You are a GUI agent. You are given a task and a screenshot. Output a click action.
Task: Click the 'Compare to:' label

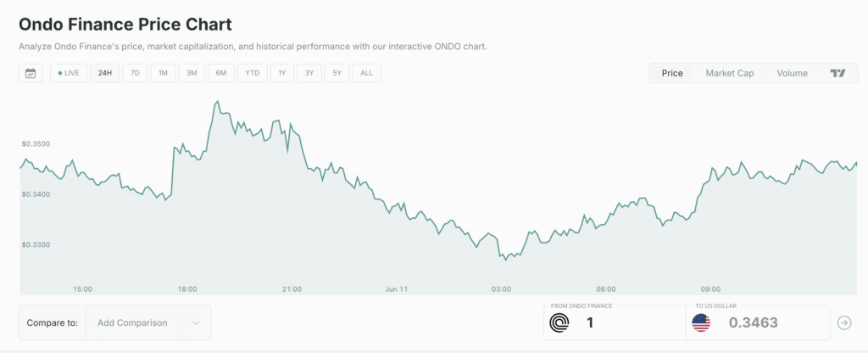53,322
